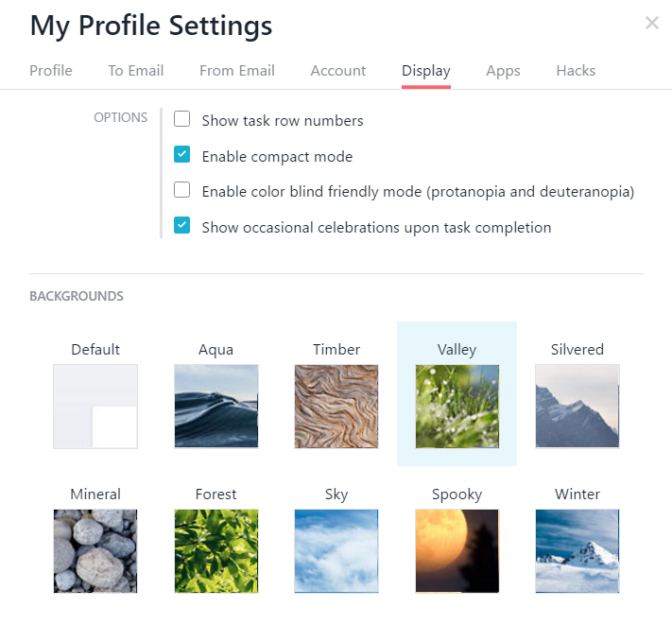The width and height of the screenshot is (672, 642).
Task: Switch to the Profile tab
Action: (51, 70)
